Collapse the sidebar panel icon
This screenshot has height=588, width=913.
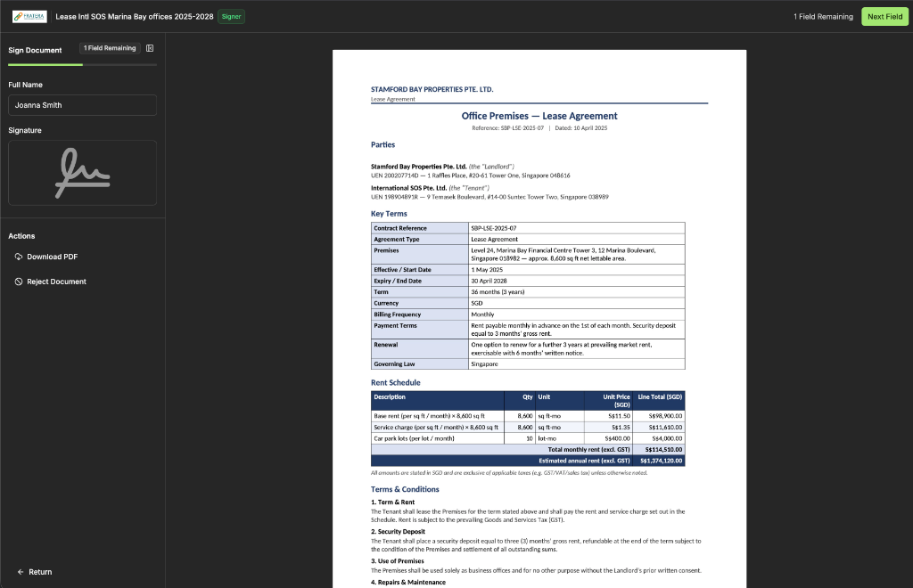[150, 48]
